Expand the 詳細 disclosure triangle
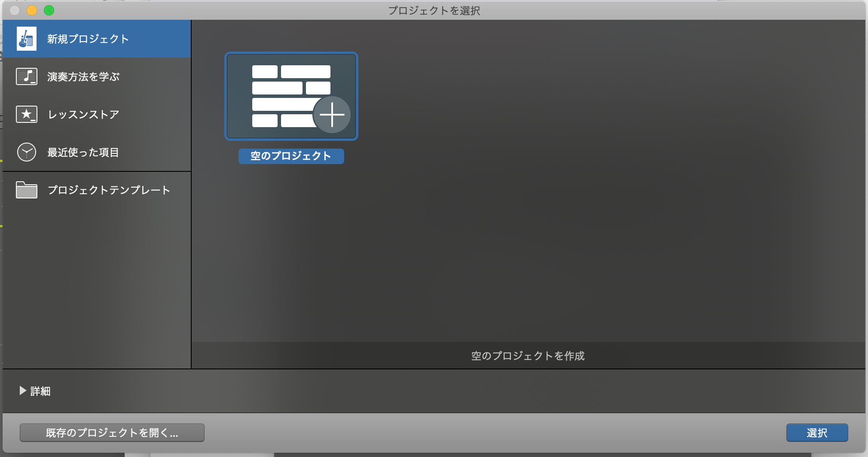This screenshot has width=868, height=457. tap(22, 391)
